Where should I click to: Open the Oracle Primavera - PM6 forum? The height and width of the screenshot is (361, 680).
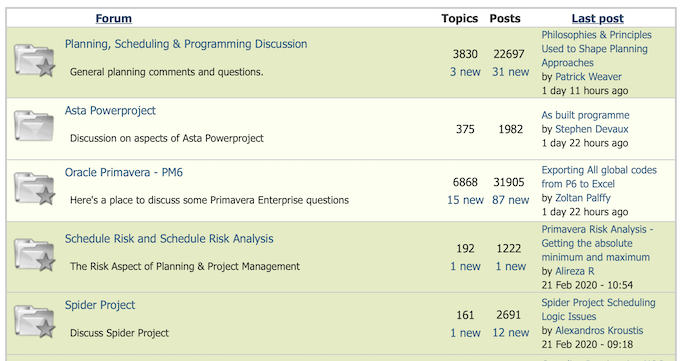[124, 172]
